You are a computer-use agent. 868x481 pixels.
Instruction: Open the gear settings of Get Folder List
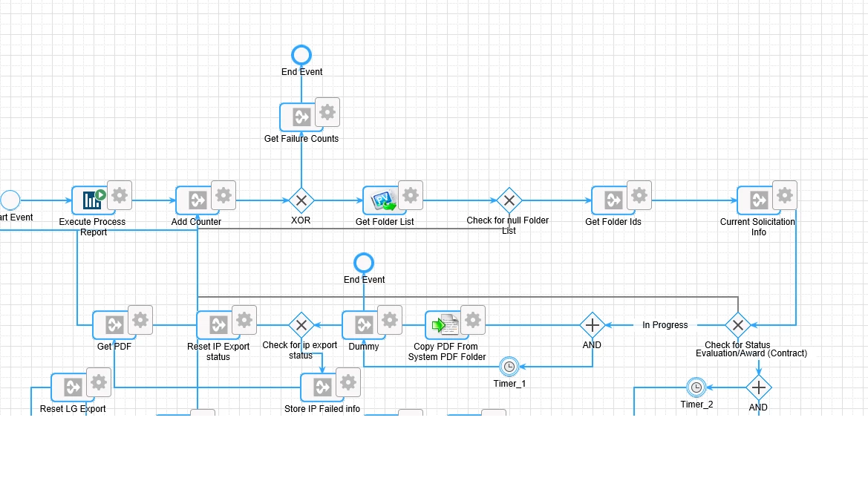411,195
